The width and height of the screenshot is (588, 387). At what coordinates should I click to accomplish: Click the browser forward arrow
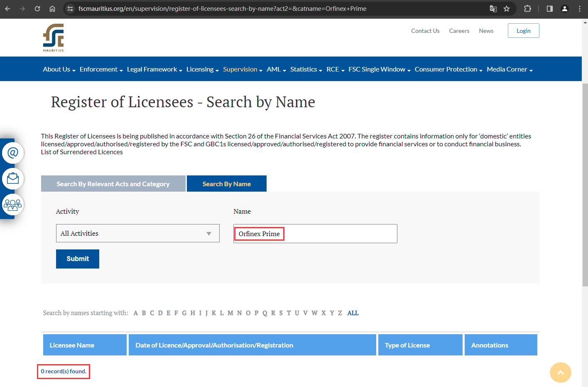[x=22, y=8]
